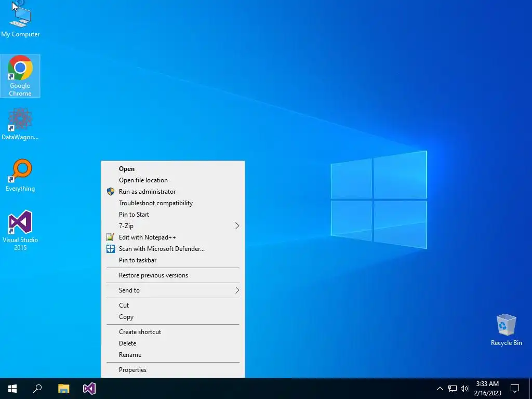The width and height of the screenshot is (532, 399).
Task: Expand the Send to submenu arrow
Action: pos(237,290)
